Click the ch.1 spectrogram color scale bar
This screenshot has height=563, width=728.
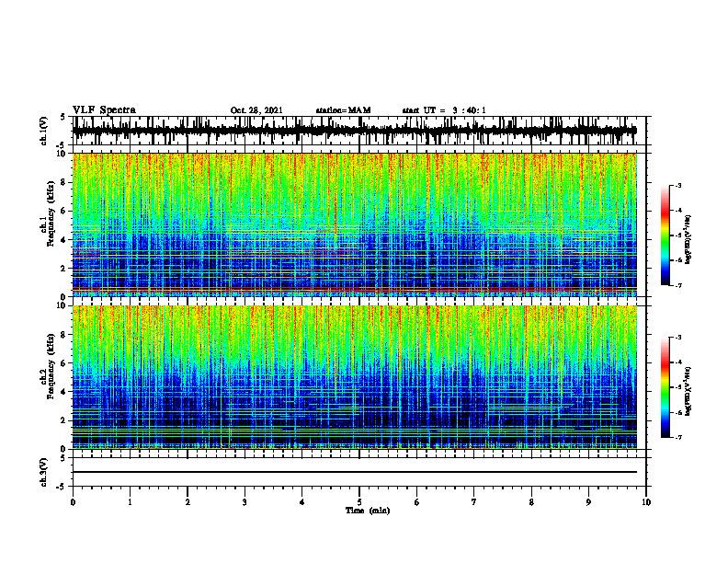tap(665, 236)
